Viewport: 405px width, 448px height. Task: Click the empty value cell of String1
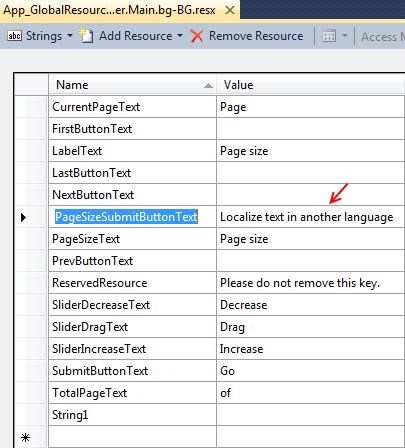click(x=311, y=415)
